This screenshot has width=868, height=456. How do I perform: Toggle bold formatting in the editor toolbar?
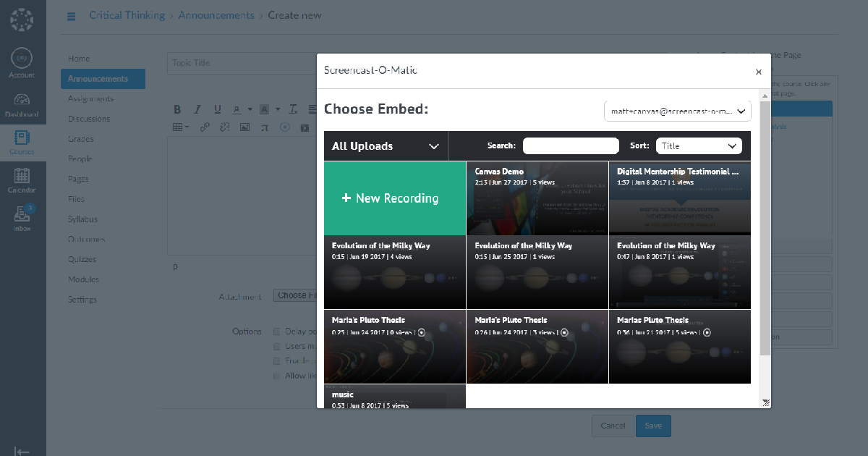click(177, 109)
